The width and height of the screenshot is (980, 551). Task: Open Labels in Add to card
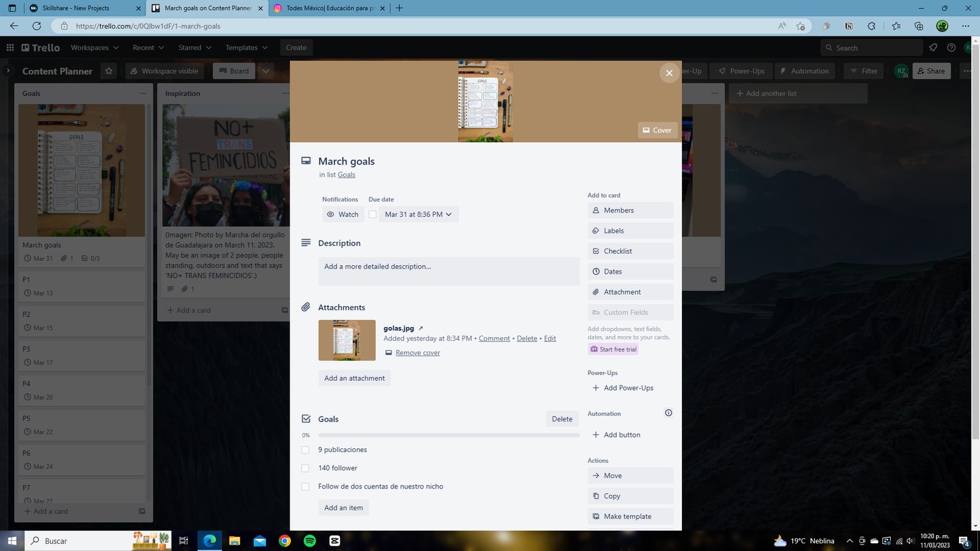[630, 231]
